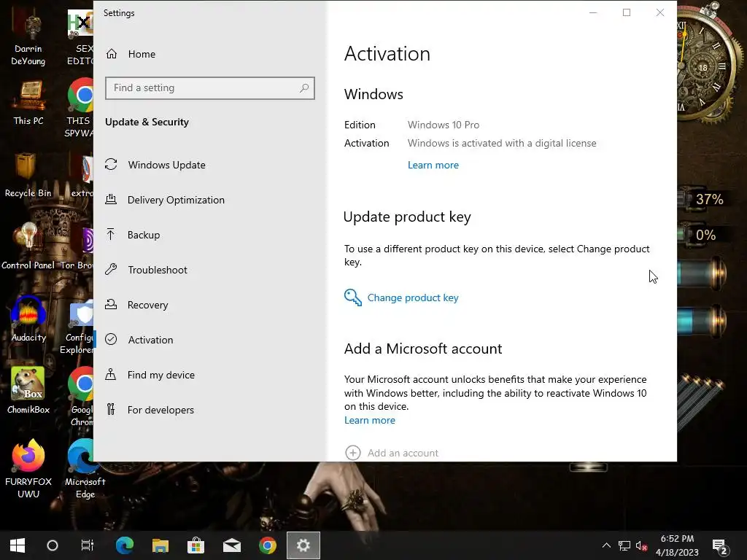Viewport: 747px width, 560px height.
Task: Click the Windows 10 Pro edition text
Action: click(443, 125)
